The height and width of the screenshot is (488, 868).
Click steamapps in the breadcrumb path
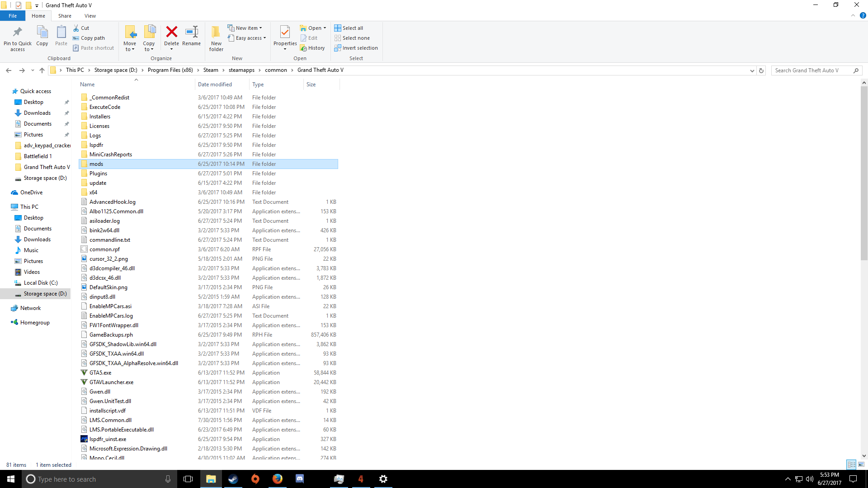[x=241, y=70]
